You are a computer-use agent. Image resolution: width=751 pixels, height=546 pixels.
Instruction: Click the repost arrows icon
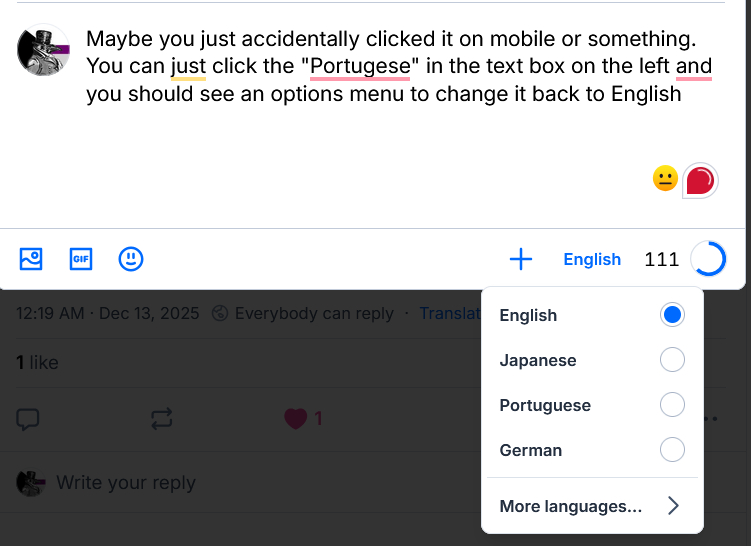coord(161,419)
